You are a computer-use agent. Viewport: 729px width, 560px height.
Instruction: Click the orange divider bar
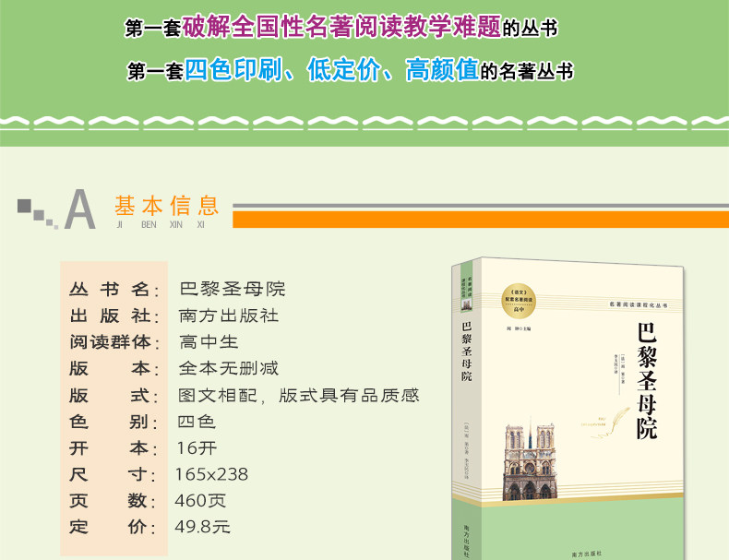tap(481, 220)
